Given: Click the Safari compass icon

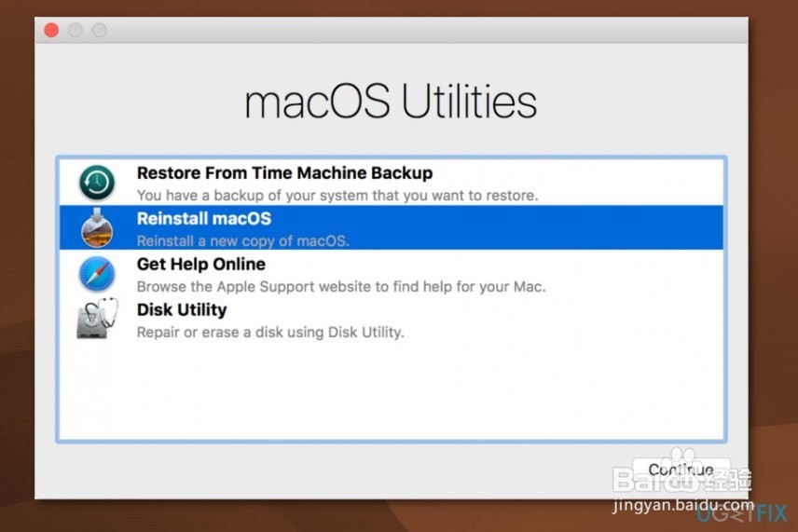Looking at the screenshot, I should click(97, 274).
